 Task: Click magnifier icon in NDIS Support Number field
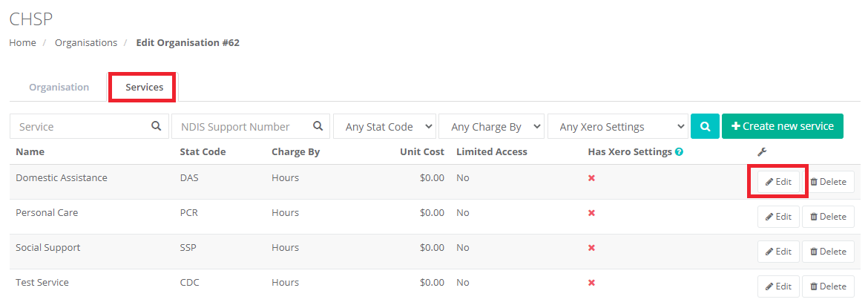318,126
